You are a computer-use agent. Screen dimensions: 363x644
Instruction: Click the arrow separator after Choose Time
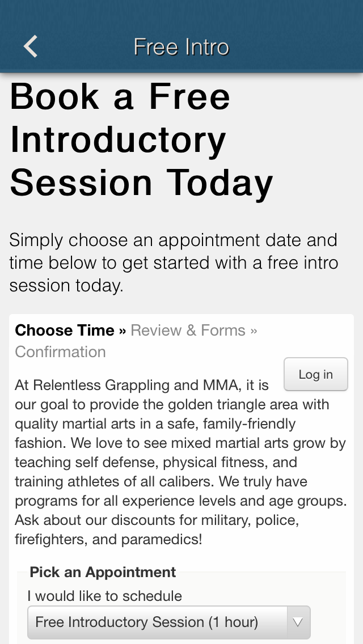click(123, 331)
